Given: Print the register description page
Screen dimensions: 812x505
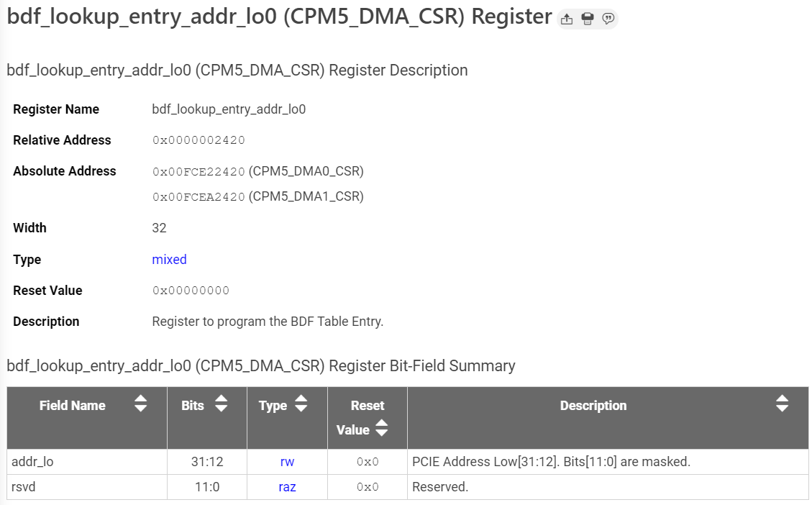Looking at the screenshot, I should [x=588, y=19].
